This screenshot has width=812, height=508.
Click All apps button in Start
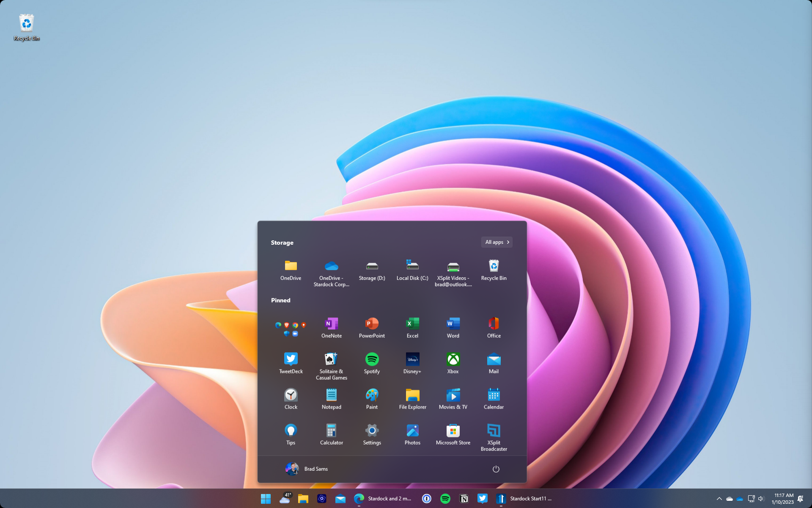(496, 242)
